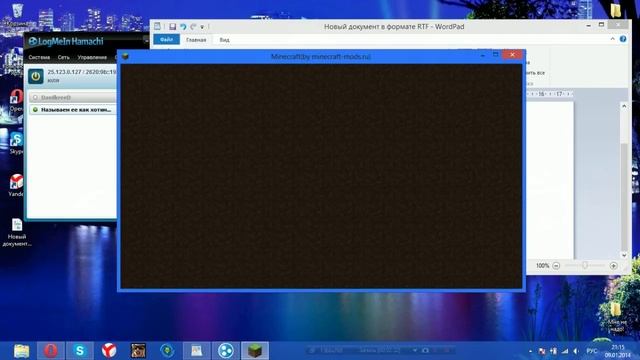Image resolution: width=640 pixels, height=360 pixels.
Task: Click the WordPad document icon in the title bar
Action: (157, 26)
